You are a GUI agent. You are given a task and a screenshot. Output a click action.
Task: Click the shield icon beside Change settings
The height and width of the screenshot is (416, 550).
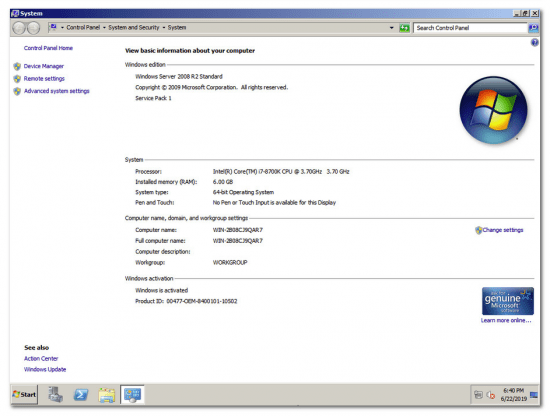(x=478, y=230)
